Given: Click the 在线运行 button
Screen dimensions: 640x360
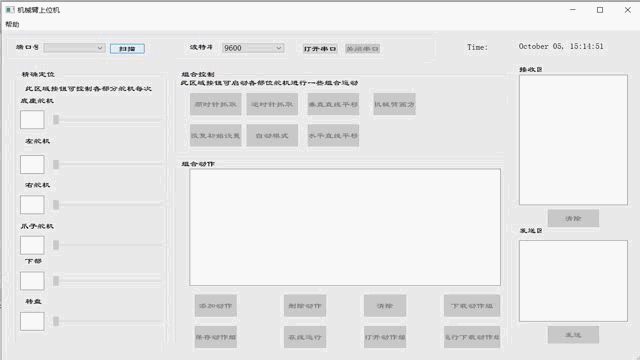Looking at the screenshot, I should 305,337.
